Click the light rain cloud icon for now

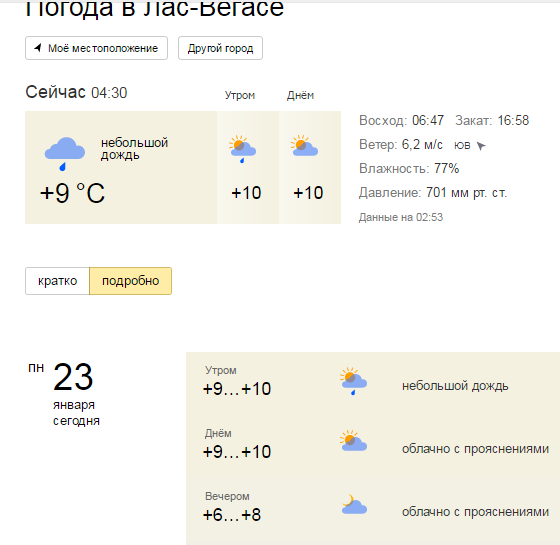[65, 154]
